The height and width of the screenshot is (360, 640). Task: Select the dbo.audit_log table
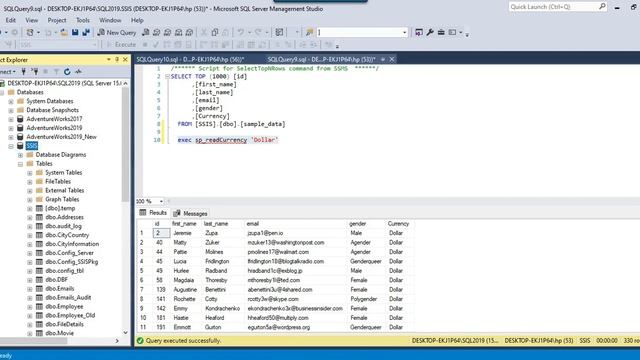click(63, 226)
